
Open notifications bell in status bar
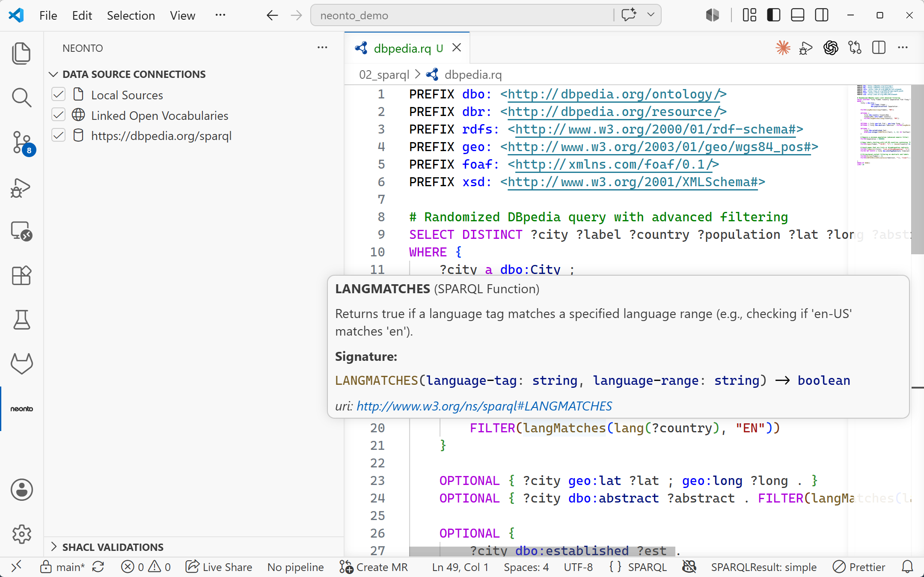[907, 567]
